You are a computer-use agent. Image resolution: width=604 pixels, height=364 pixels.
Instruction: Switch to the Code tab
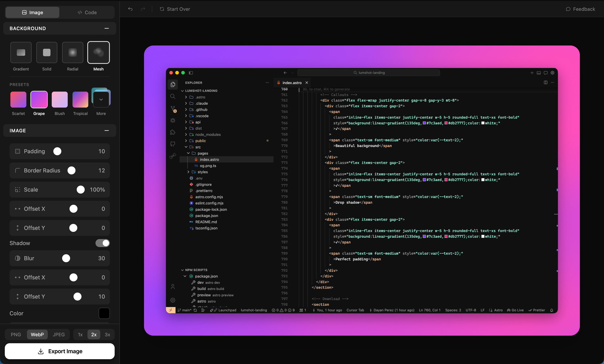pyautogui.click(x=87, y=12)
